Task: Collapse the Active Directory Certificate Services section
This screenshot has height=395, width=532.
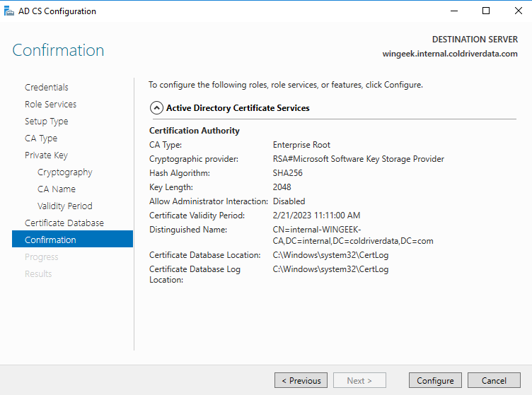Action: [156, 108]
